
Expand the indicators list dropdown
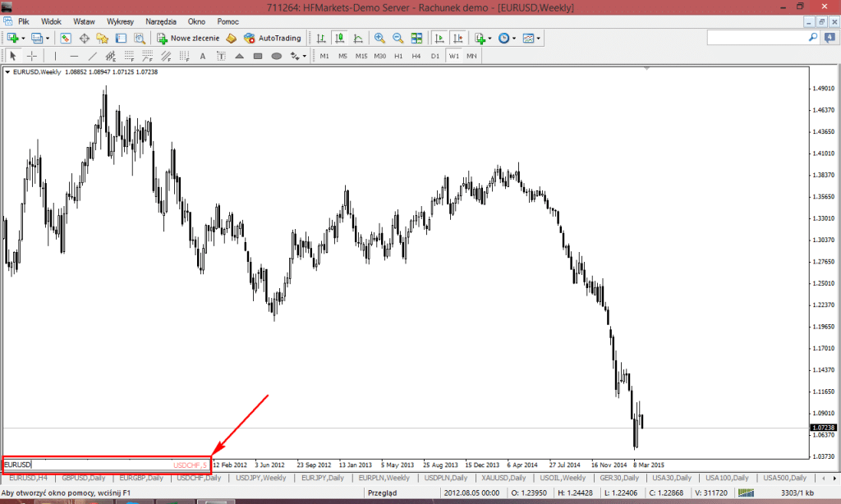(490, 38)
